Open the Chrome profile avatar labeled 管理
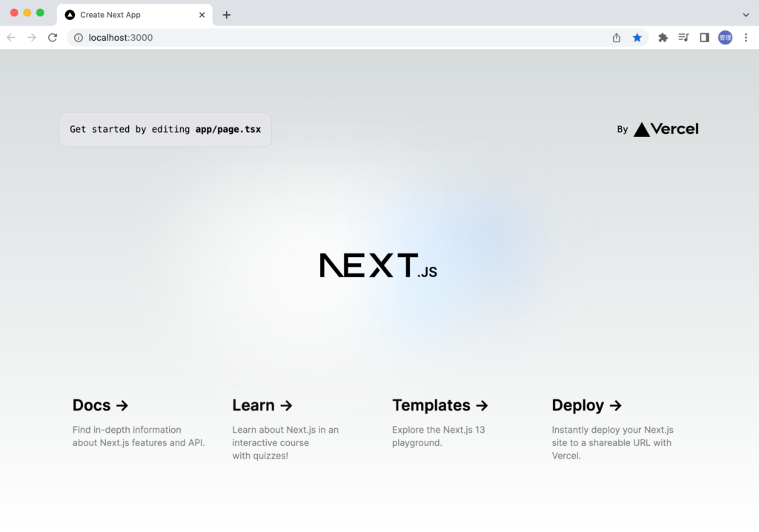The width and height of the screenshot is (759, 532). tap(725, 37)
